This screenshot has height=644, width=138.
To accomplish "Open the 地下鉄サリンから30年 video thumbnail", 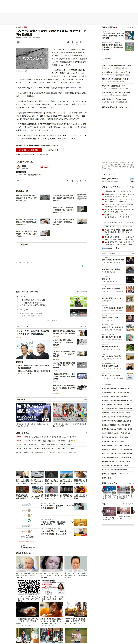I will click(34, 412).
